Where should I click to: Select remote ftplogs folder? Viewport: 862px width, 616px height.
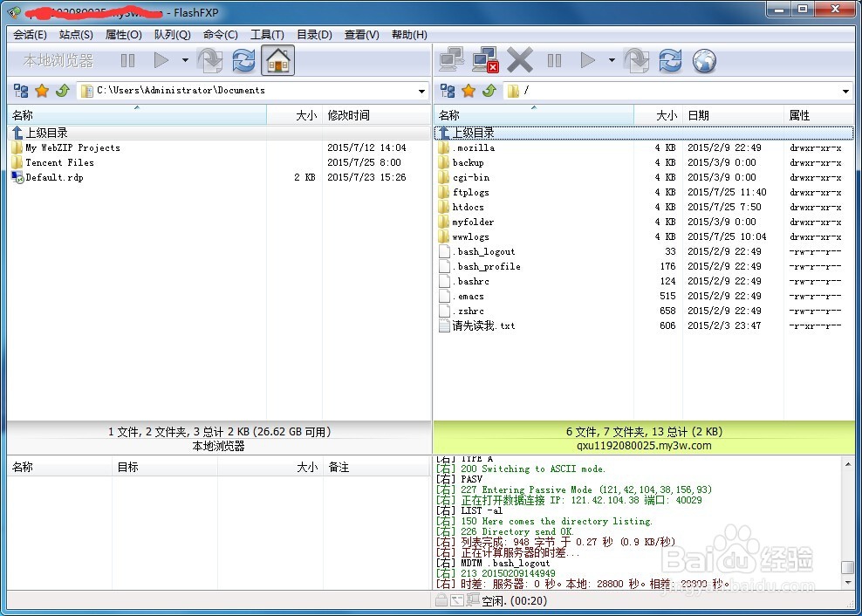pos(464,192)
